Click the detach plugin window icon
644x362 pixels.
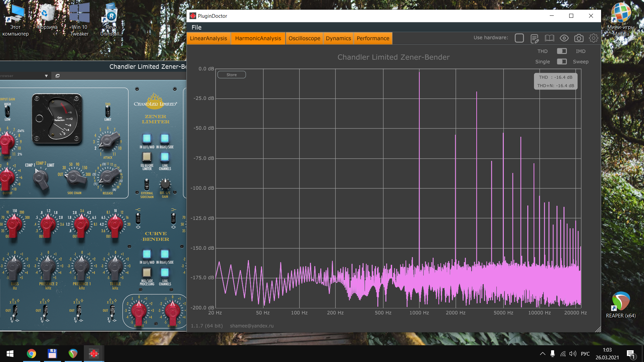[57, 76]
